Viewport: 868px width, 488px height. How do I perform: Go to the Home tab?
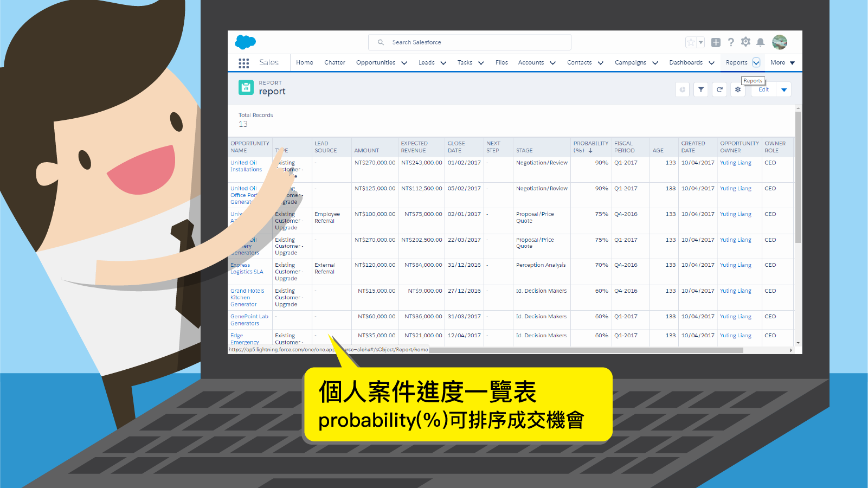point(305,63)
